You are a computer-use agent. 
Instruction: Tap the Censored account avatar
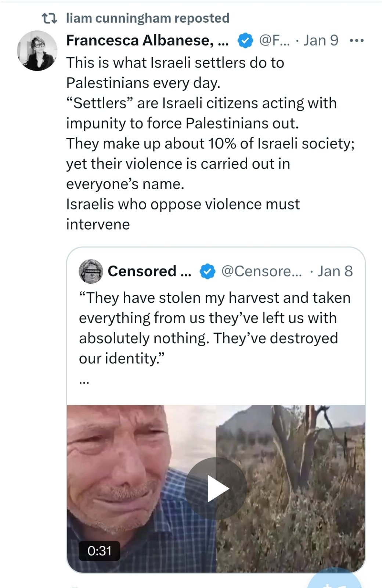click(x=91, y=272)
